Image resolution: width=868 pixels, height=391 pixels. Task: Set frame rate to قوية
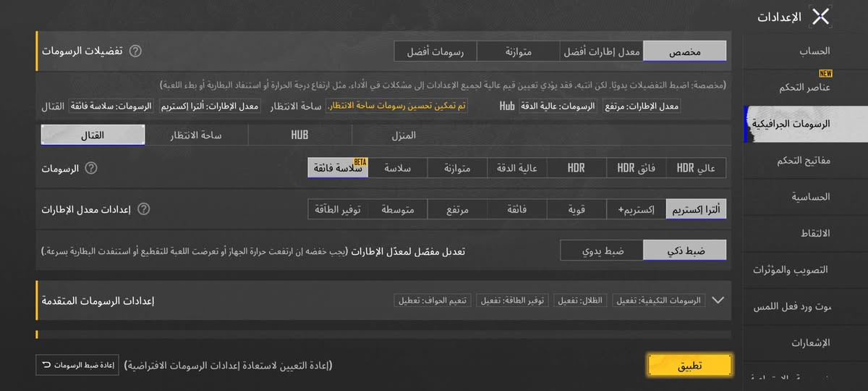click(576, 209)
